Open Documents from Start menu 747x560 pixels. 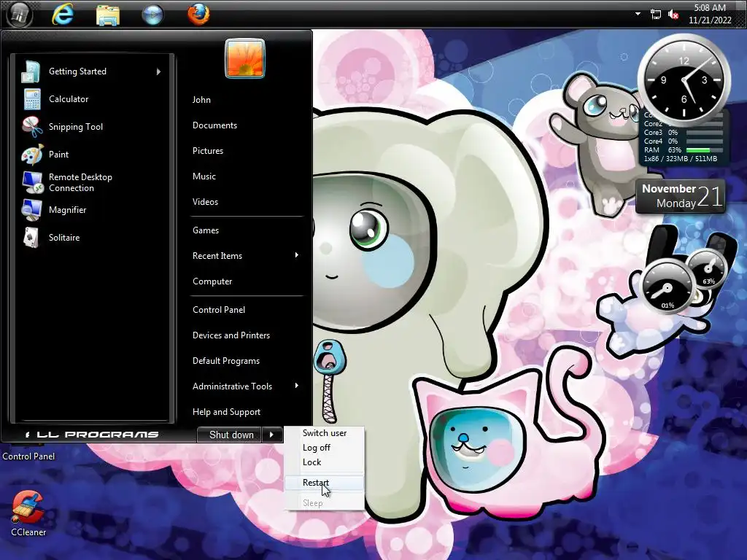[215, 125]
